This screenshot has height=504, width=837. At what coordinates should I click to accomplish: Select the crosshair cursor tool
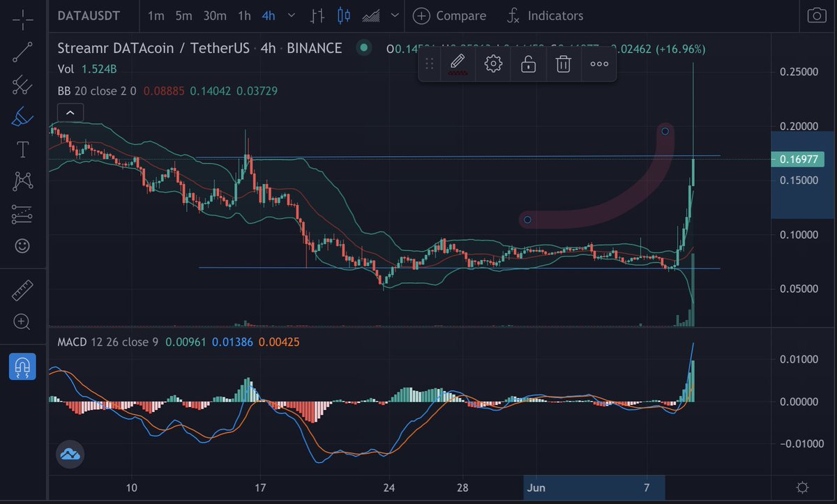(22, 20)
